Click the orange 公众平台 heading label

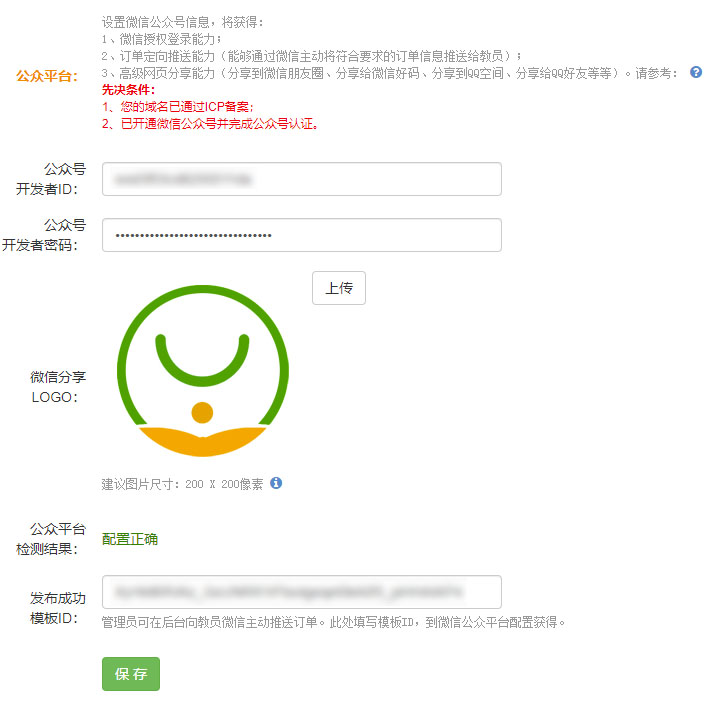click(x=47, y=76)
